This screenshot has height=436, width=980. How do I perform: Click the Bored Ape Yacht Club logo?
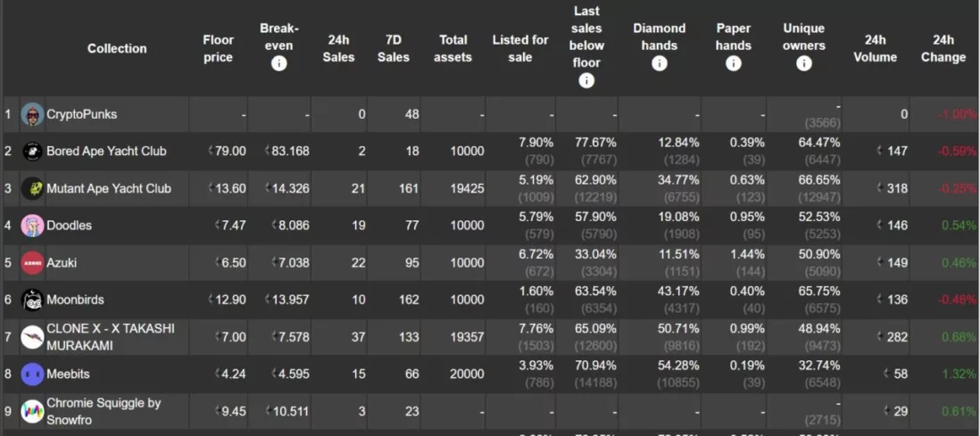pyautogui.click(x=32, y=152)
